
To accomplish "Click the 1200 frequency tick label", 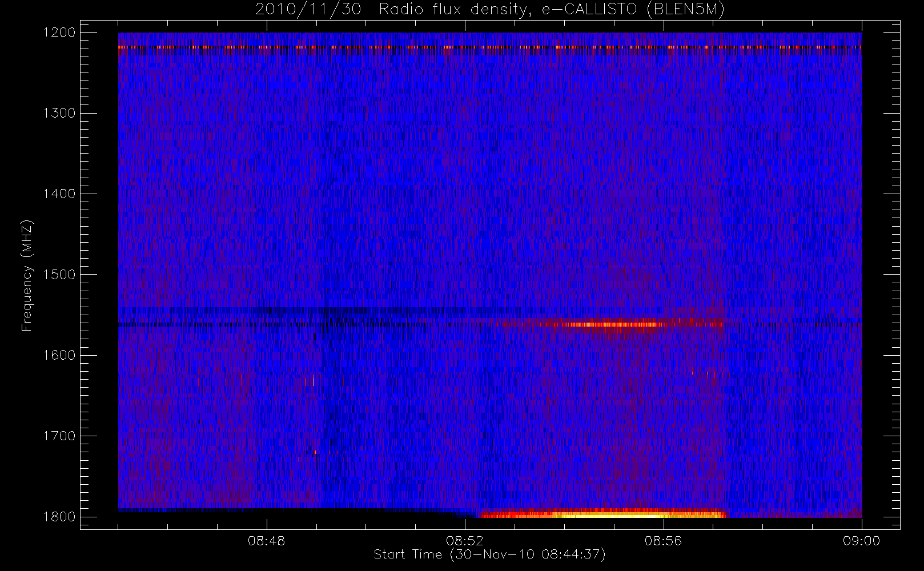I will pos(59,33).
